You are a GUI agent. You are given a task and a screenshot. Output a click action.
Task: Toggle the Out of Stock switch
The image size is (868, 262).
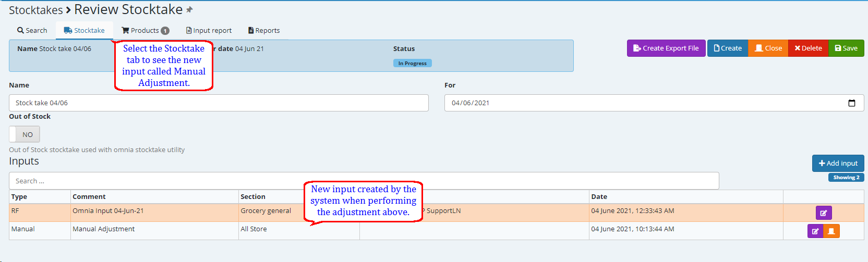pos(25,134)
